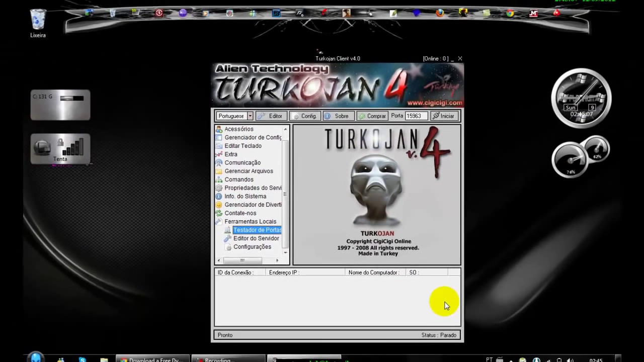Click the Nome do Computador column header
644x362 pixels.
pyautogui.click(x=375, y=273)
